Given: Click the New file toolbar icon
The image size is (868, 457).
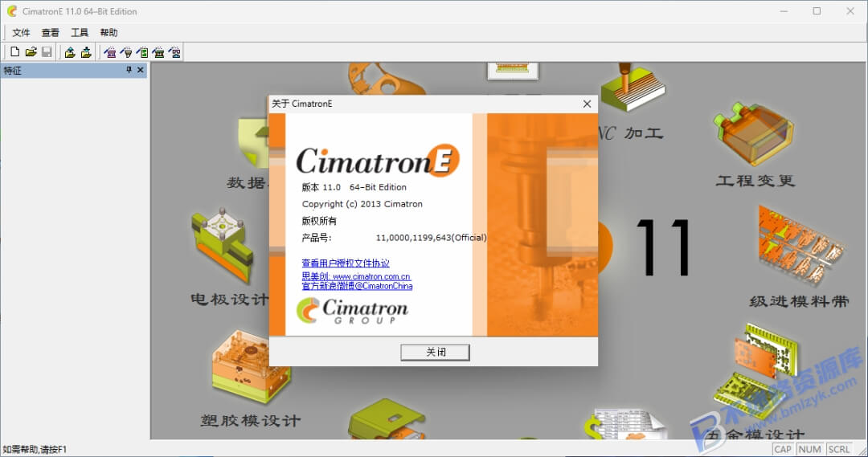Looking at the screenshot, I should tap(15, 52).
